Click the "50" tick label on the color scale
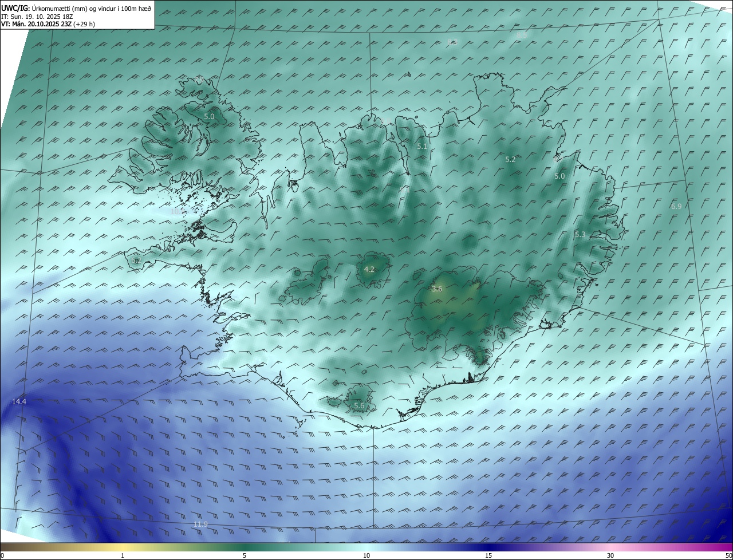This screenshot has width=733, height=560. (x=728, y=555)
